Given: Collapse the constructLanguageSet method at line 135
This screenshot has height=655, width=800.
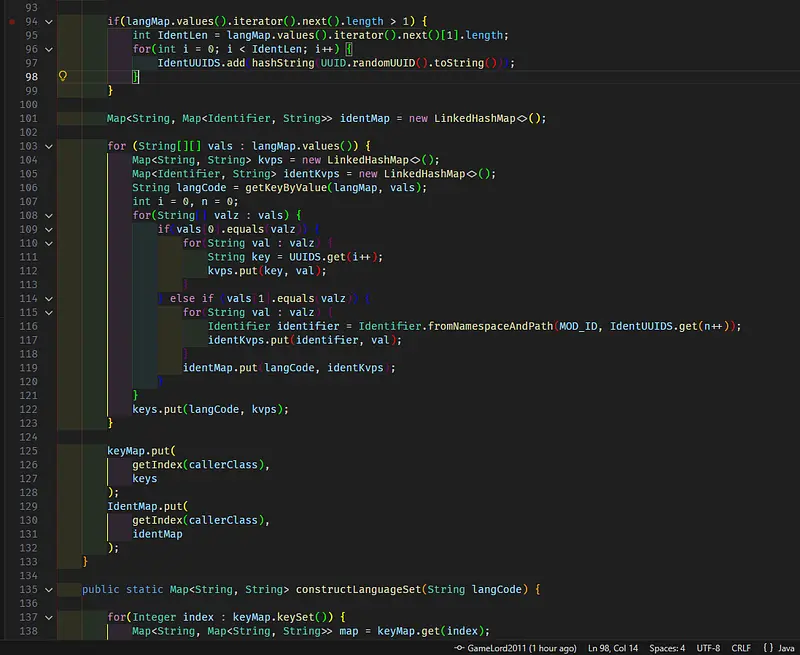Looking at the screenshot, I should [x=51, y=589].
